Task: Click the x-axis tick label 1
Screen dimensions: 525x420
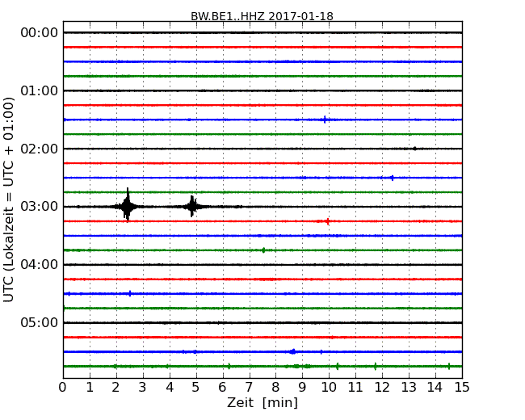Action: click(90, 388)
